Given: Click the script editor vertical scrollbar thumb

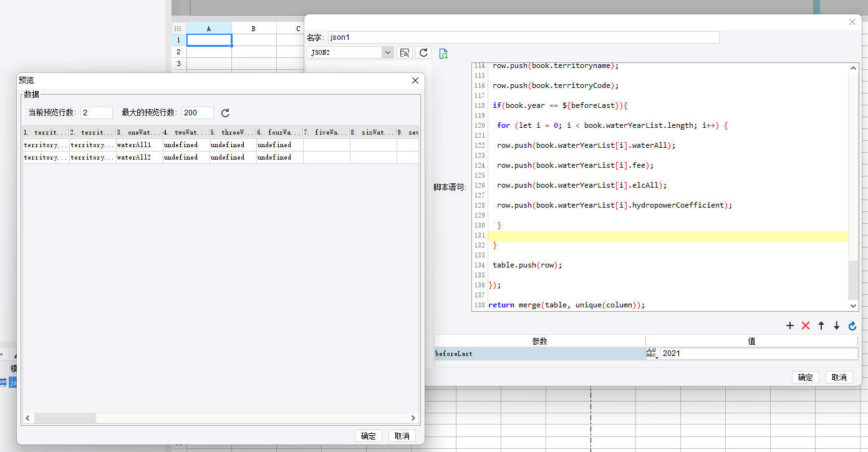Looking at the screenshot, I should click(x=854, y=281).
